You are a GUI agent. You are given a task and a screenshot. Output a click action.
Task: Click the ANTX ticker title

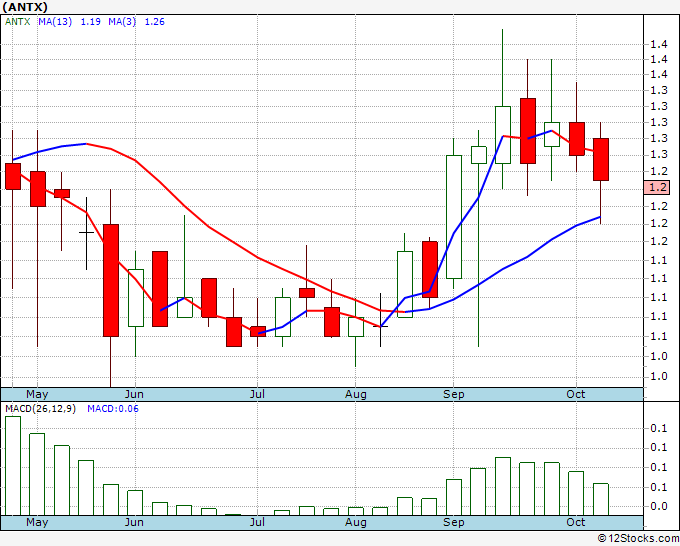pyautogui.click(x=25, y=7)
